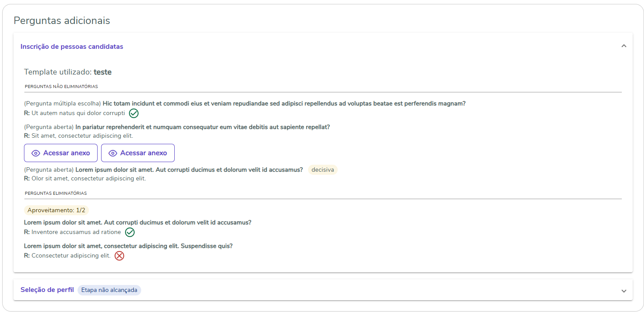
Task: Click the "Perguntas eliminatórias" section label
Action: point(56,193)
